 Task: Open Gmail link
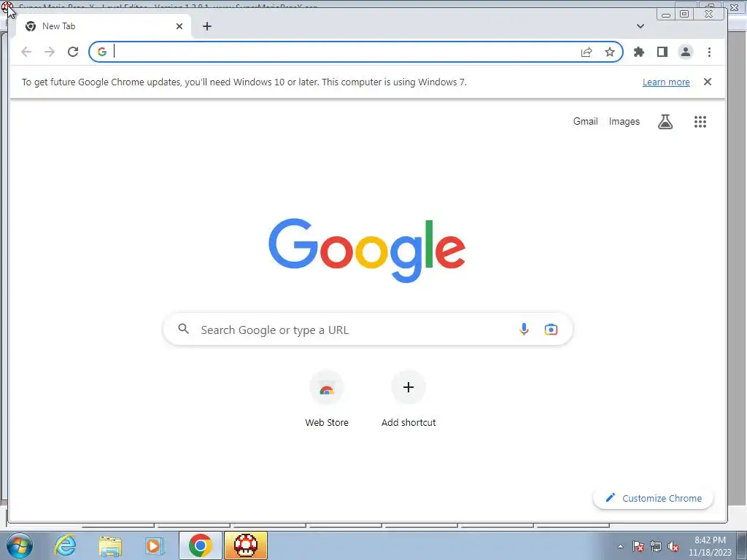(x=585, y=122)
